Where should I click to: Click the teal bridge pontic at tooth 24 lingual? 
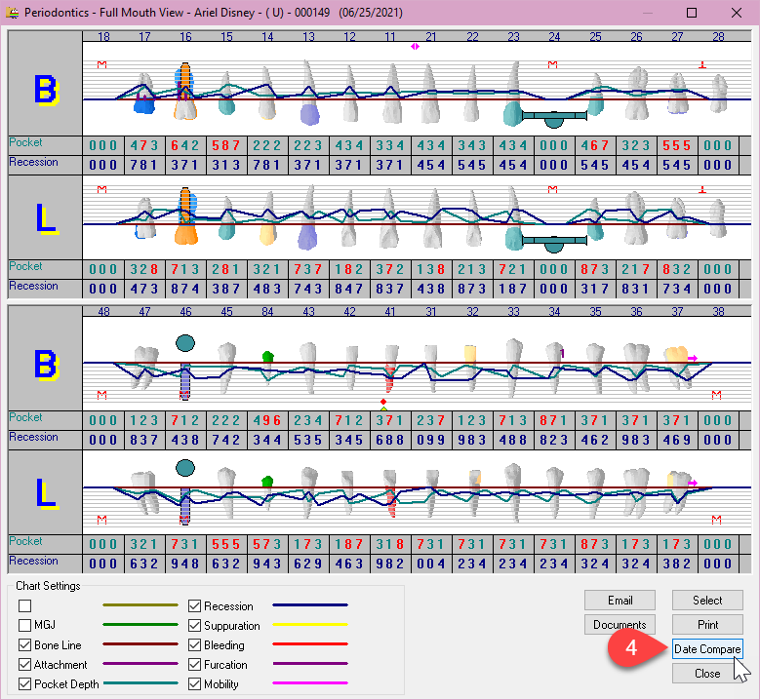[554, 242]
